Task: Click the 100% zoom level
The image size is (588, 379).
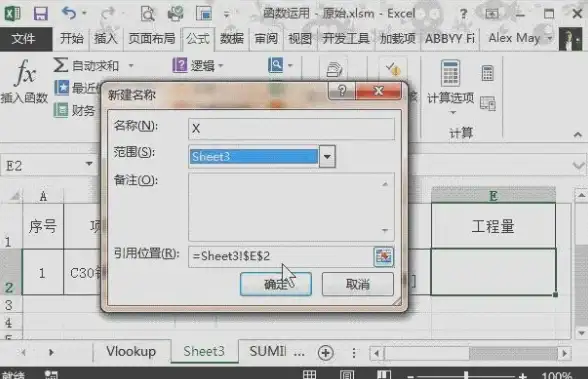Action: pos(556,375)
